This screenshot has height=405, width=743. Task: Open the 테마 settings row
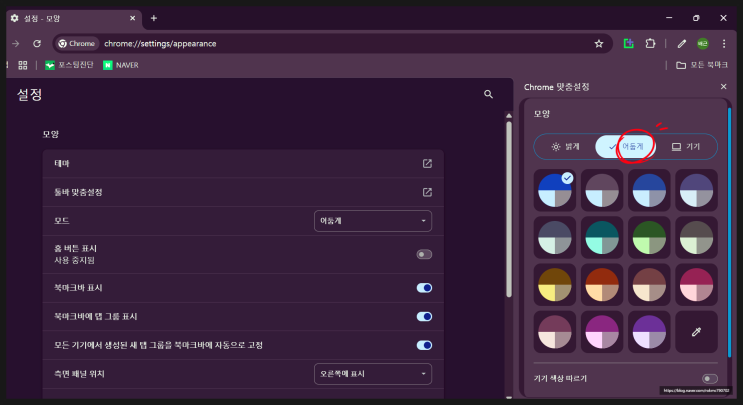click(x=243, y=163)
